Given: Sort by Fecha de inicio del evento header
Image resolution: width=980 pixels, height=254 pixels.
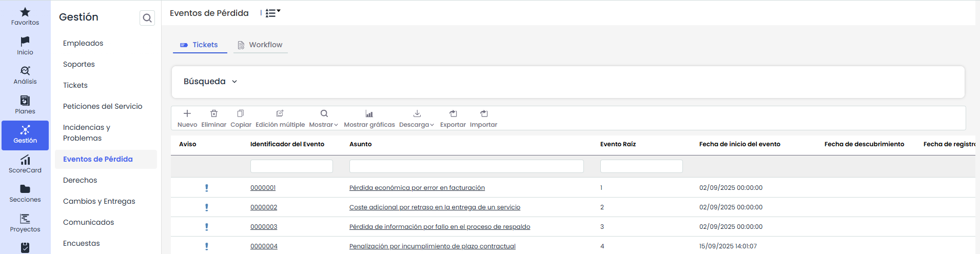Looking at the screenshot, I should (739, 144).
